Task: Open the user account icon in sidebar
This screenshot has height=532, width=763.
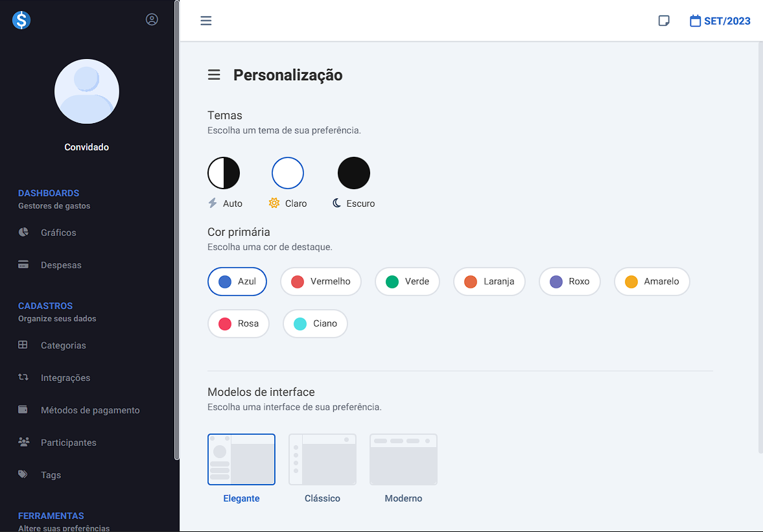Action: coord(152,19)
